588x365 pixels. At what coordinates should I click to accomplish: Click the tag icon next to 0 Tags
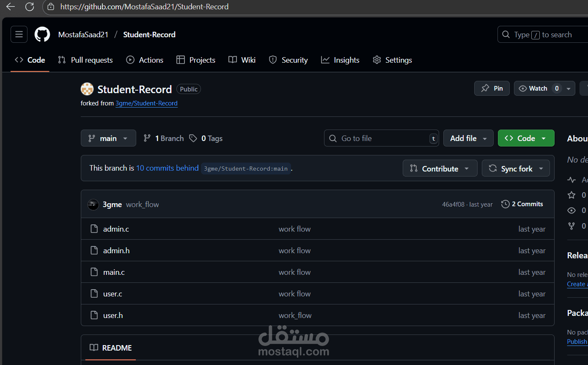[193, 138]
